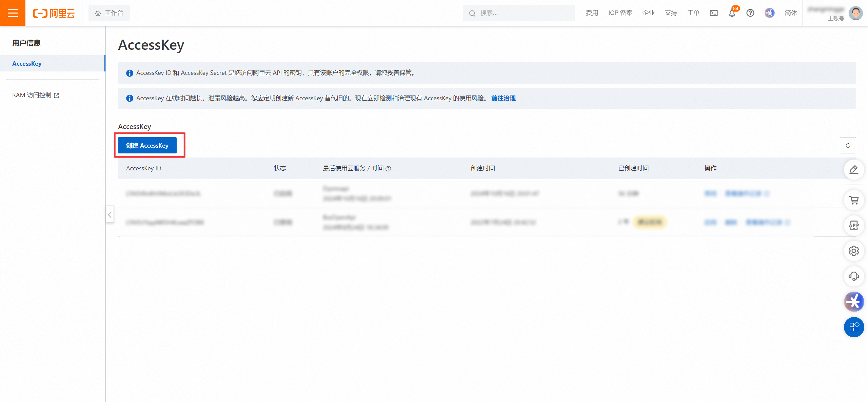This screenshot has width=868, height=402.
Task: Open the AI assistant icon in header
Action: (x=770, y=13)
